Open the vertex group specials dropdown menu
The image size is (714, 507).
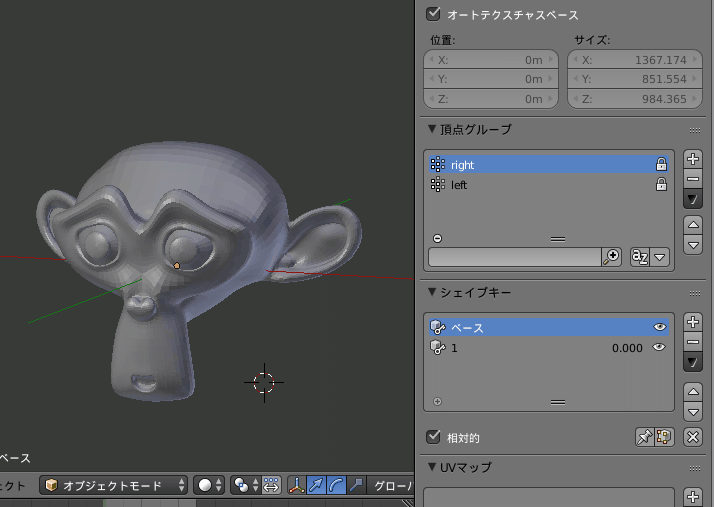[693, 199]
